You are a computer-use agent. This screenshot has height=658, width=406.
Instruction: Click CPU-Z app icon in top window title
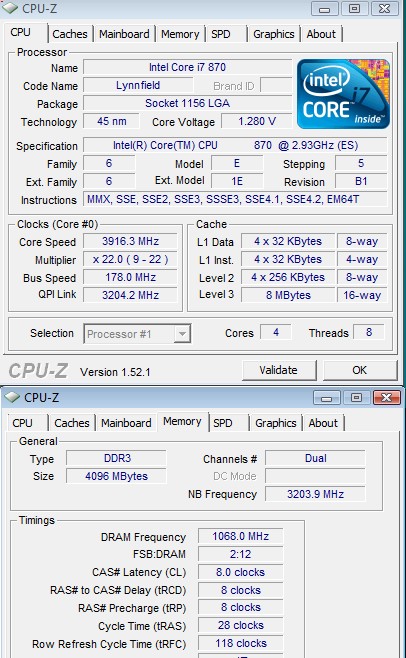10,7
